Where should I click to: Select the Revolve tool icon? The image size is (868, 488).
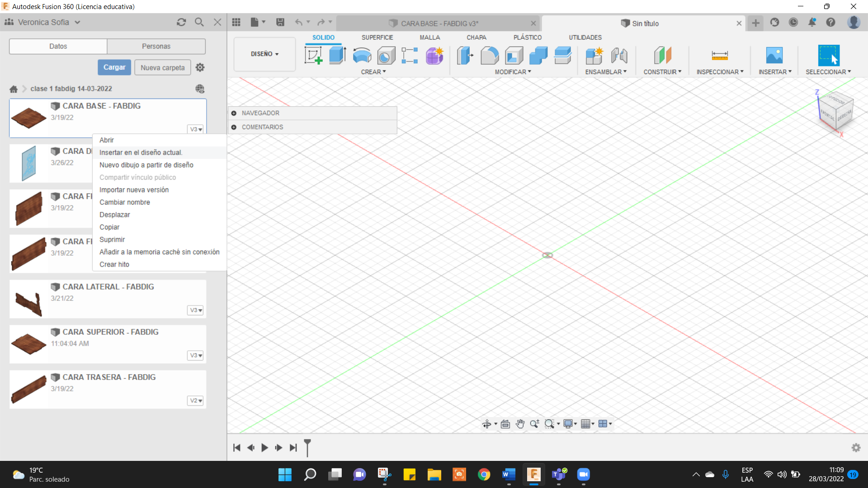[x=362, y=56]
